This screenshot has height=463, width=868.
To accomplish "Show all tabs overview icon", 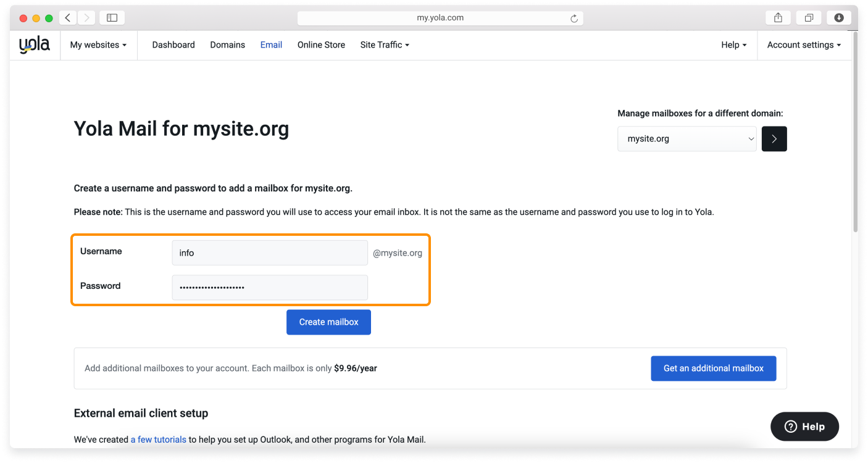I will [x=809, y=18].
